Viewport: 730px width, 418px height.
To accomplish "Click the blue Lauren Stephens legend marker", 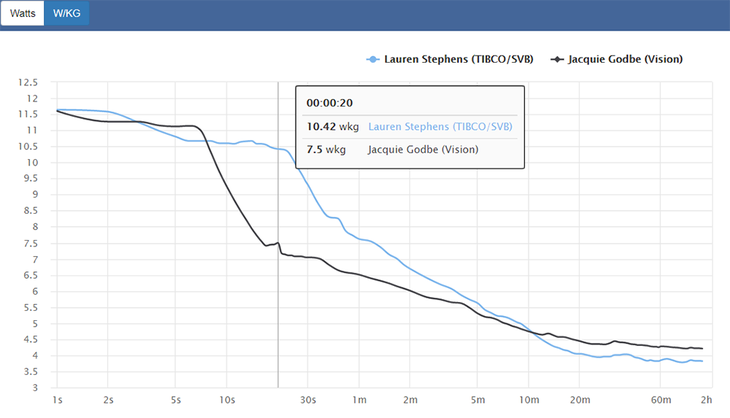I will tap(373, 60).
